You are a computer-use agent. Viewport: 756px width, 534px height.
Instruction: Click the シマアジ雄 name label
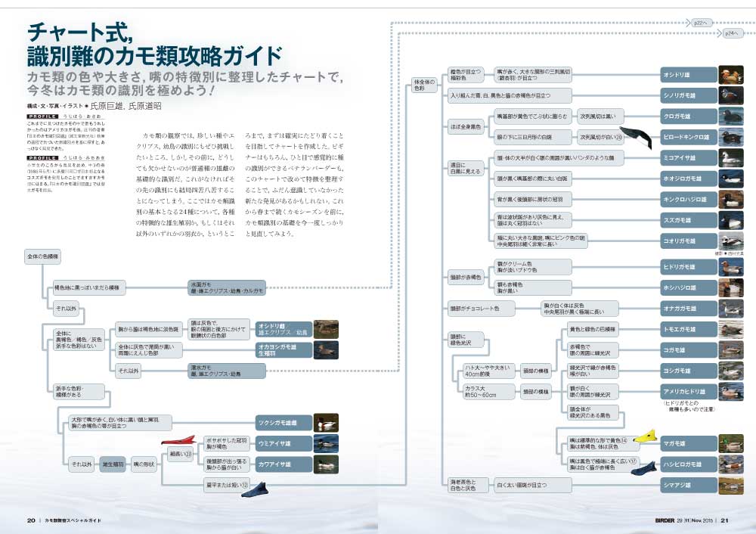pos(689,485)
